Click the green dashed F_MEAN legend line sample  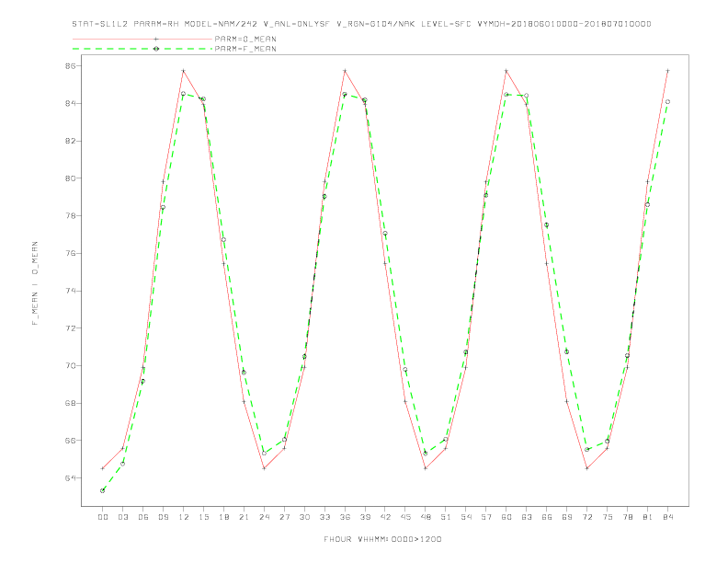[x=142, y=49]
